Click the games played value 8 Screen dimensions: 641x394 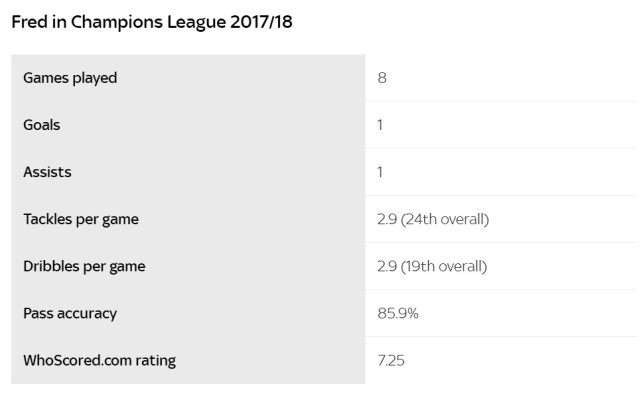point(382,78)
